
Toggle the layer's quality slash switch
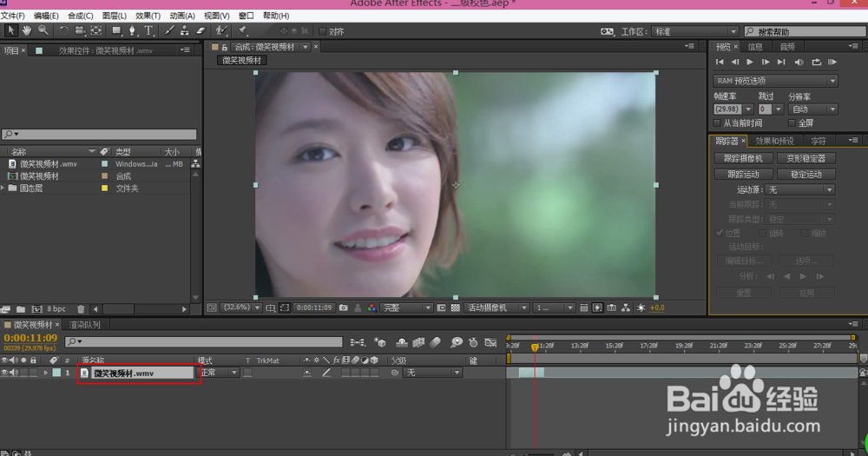coord(326,373)
